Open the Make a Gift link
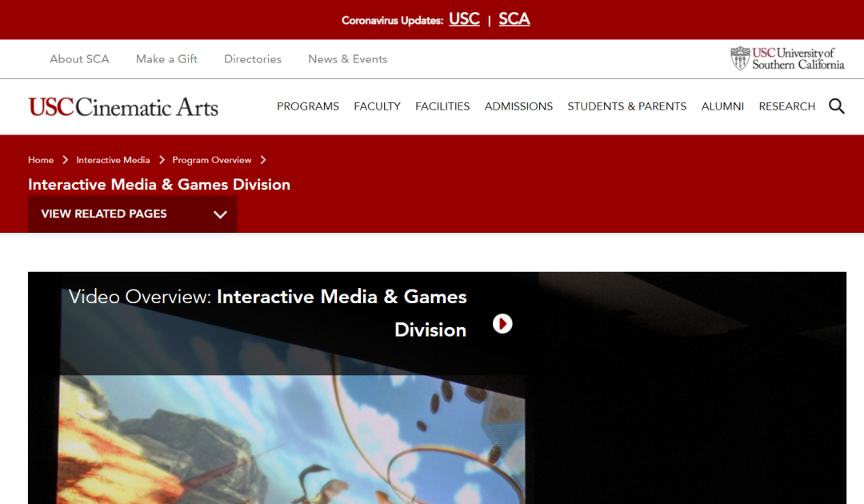The image size is (864, 504). (x=166, y=59)
